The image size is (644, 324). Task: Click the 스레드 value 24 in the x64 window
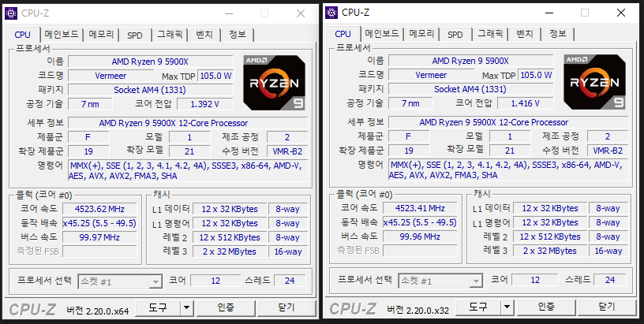point(290,281)
